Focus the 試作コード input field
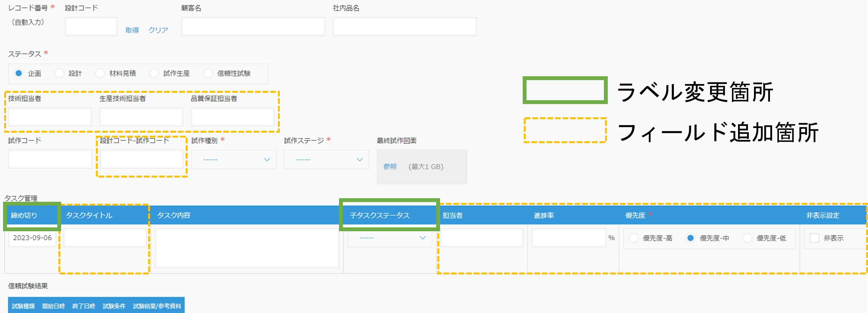The image size is (868, 313). 50,159
